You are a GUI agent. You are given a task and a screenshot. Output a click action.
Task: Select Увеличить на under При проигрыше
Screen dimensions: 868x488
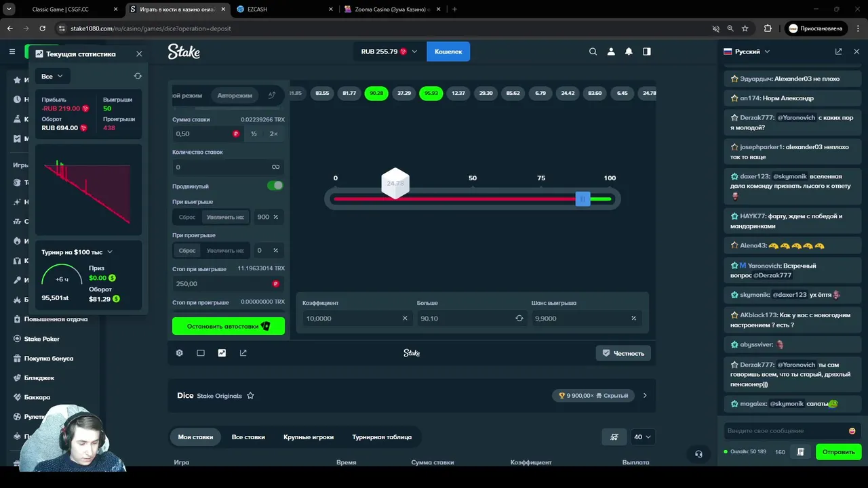pos(225,250)
